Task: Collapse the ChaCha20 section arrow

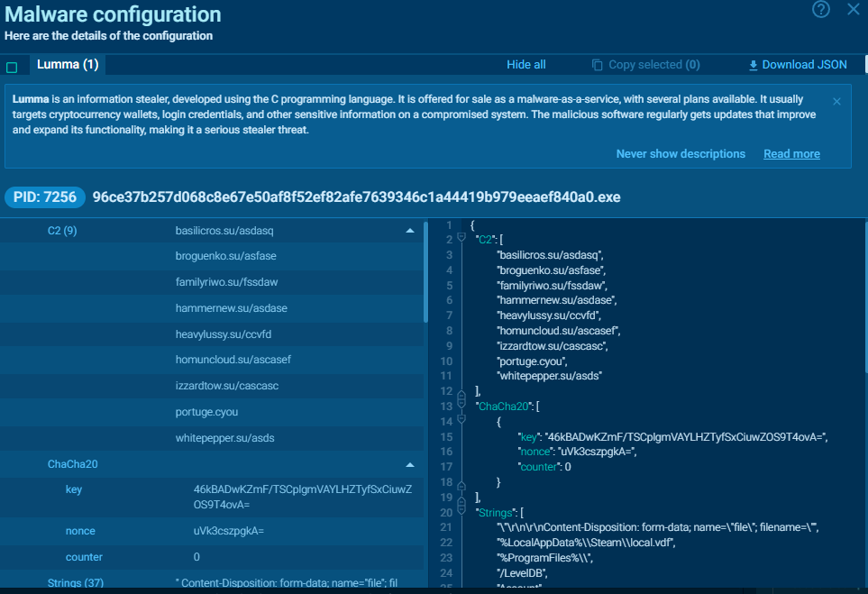Action: 409,464
